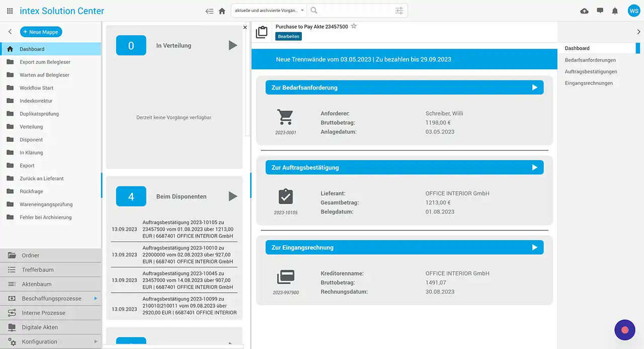The image size is (644, 349).
Task: Open the search scope dropdown
Action: [x=269, y=11]
